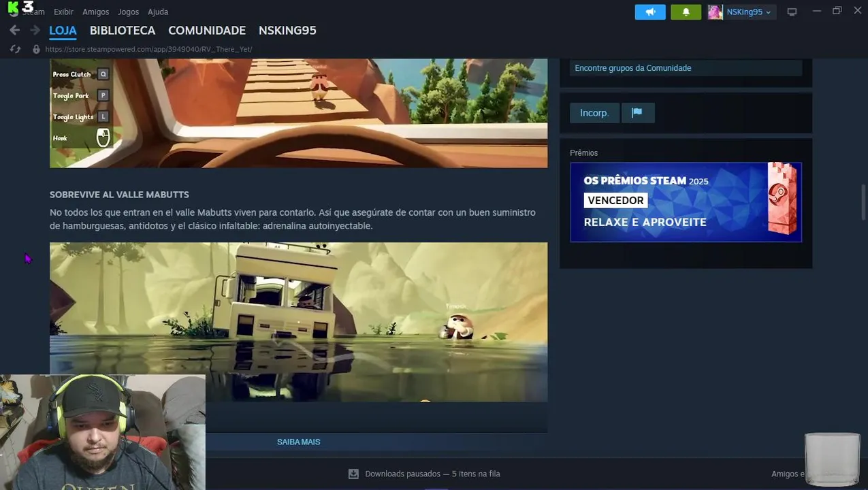
Task: Click the store URL address field
Action: tap(148, 49)
